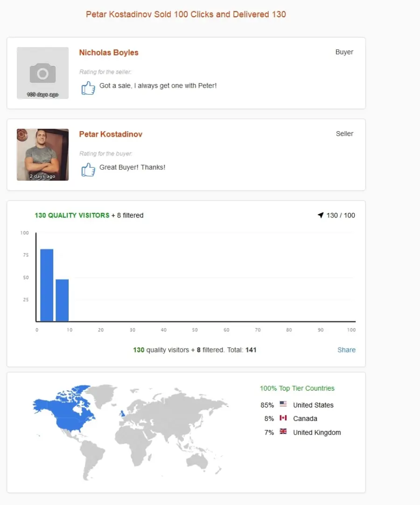This screenshot has height=505, width=420.
Task: Click the camera placeholder avatar of Nicholas Boyles
Action: [x=42, y=73]
